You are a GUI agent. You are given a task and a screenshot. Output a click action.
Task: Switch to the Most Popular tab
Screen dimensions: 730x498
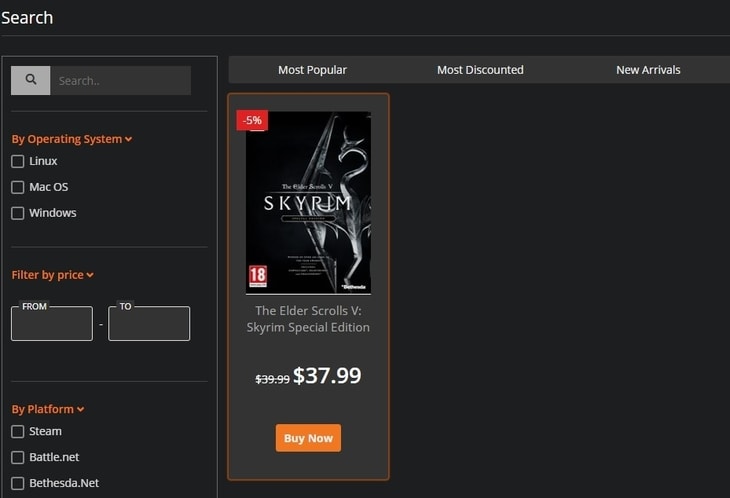coord(312,70)
